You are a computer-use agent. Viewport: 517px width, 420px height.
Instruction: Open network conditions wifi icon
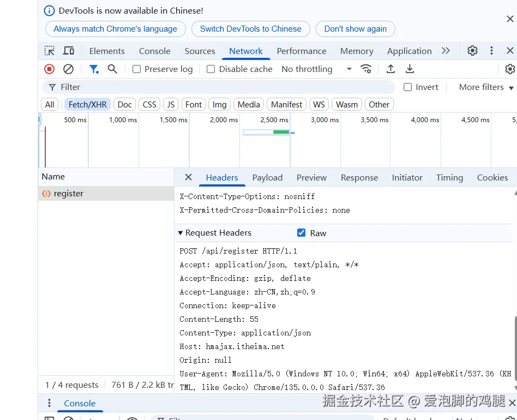click(366, 69)
